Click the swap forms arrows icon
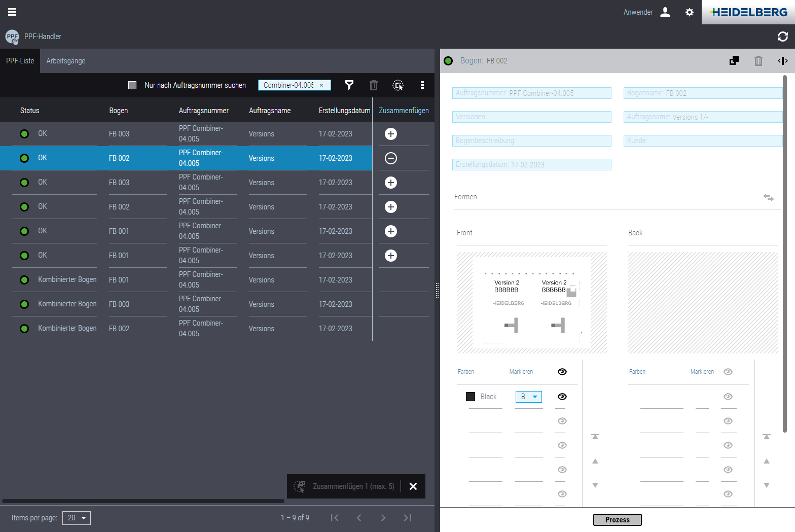This screenshot has width=795, height=532. (x=768, y=197)
